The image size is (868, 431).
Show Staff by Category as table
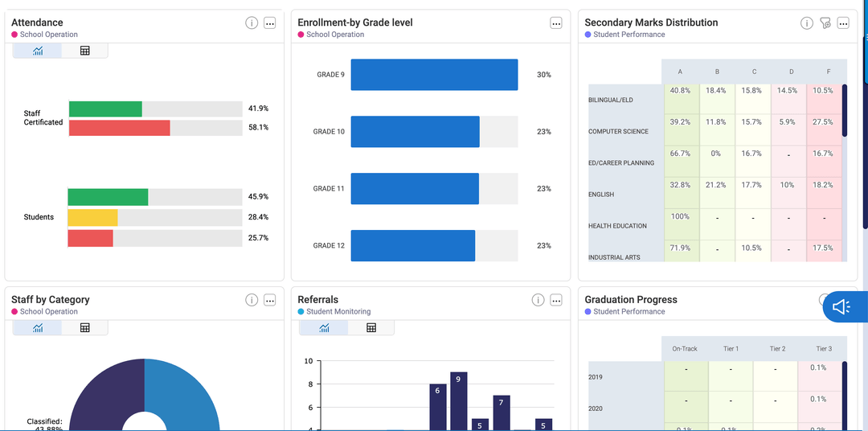(x=84, y=327)
